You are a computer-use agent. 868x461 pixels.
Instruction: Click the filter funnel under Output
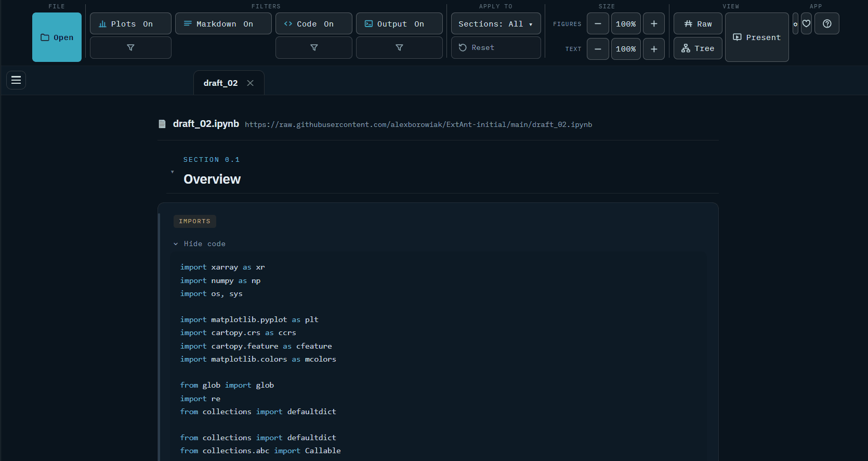pyautogui.click(x=399, y=47)
